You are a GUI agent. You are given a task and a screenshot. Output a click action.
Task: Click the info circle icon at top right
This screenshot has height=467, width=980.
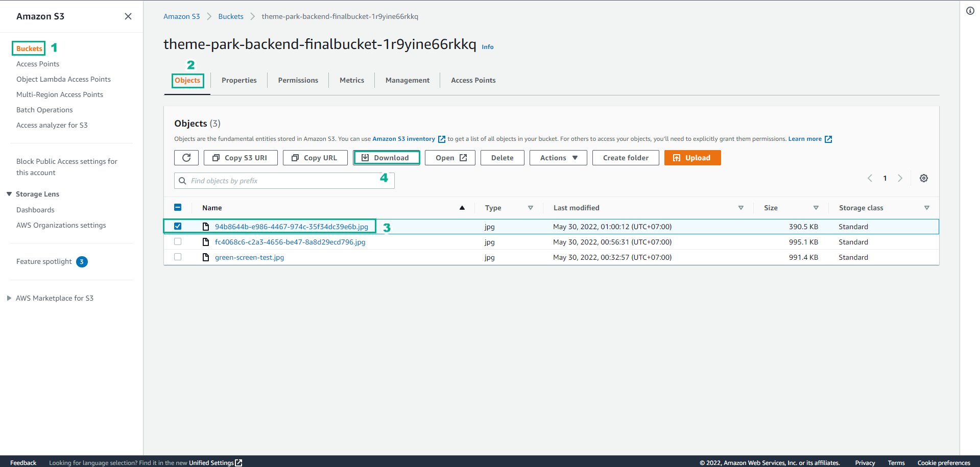(970, 11)
